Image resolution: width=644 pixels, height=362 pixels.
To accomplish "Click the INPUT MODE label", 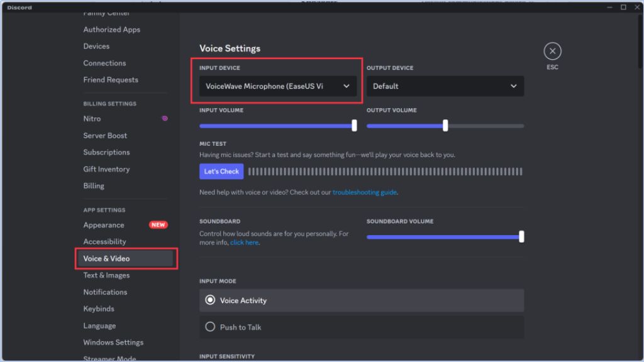I will pos(218,281).
